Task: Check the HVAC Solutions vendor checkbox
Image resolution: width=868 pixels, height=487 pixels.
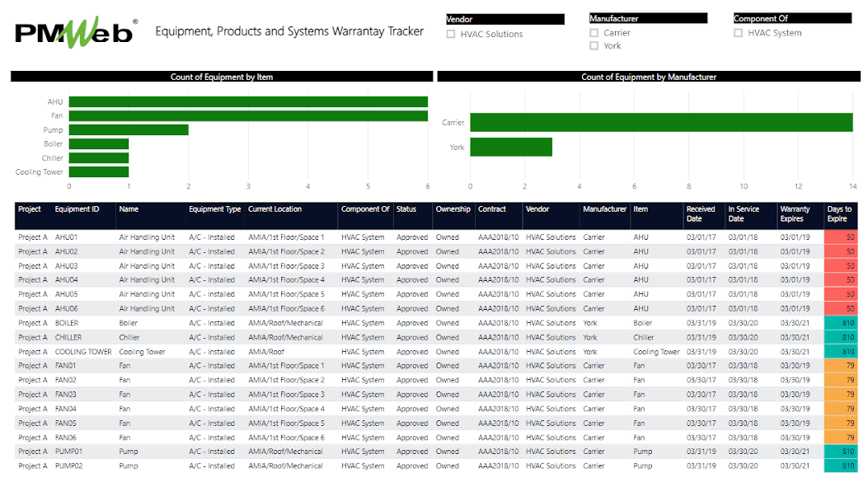Action: point(451,35)
